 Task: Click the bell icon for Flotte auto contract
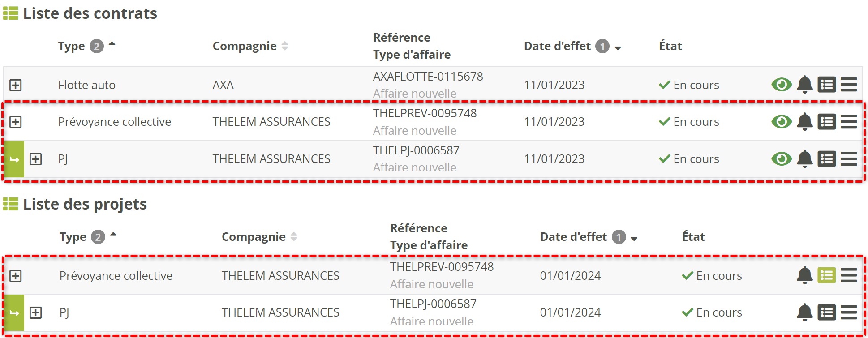point(804,85)
